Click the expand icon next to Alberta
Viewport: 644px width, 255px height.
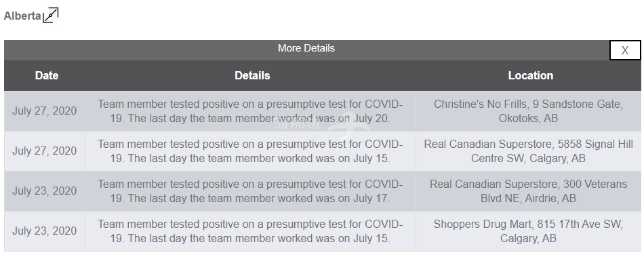tap(51, 16)
